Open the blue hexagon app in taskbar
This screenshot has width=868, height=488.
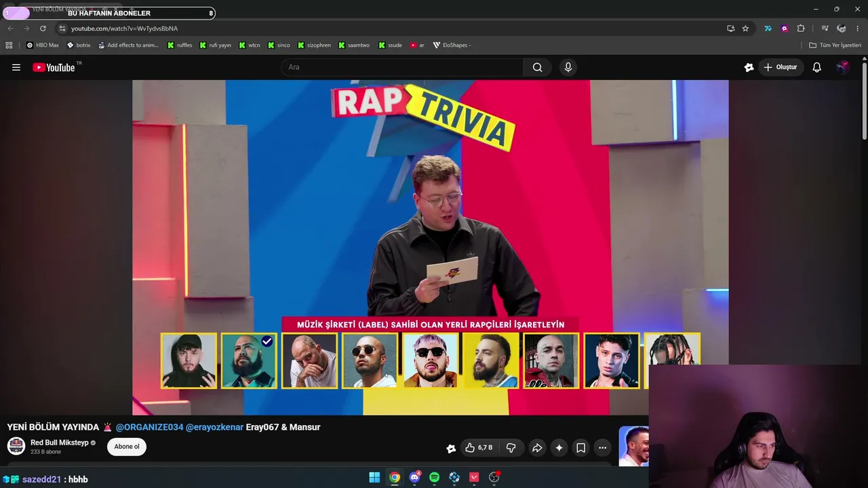point(454,477)
